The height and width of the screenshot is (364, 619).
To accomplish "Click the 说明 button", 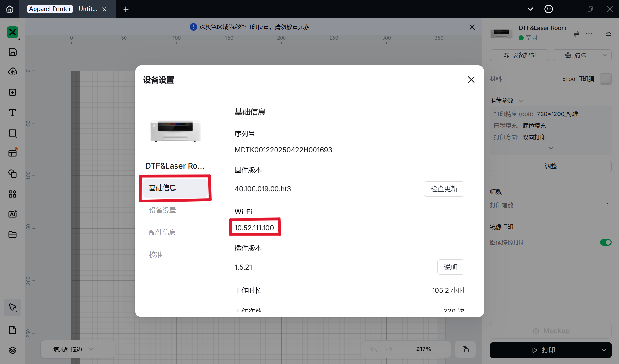I will tap(451, 267).
